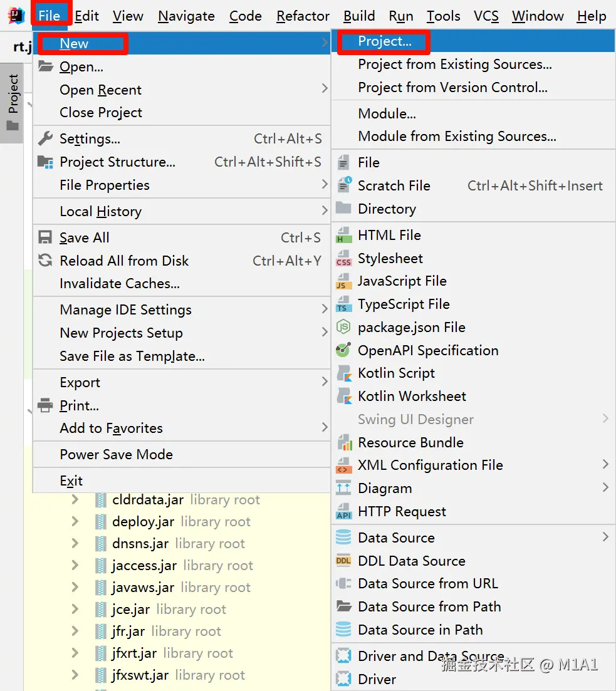Expand the Open Recent submenu arrow
Image resolution: width=616 pixels, height=691 pixels.
pos(324,89)
